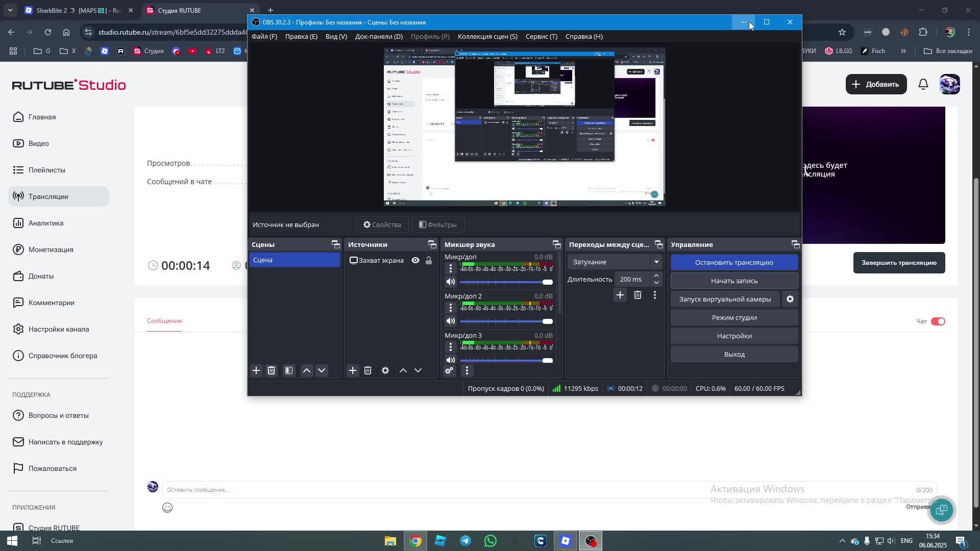Enable Режим студии in OBS
Screen dimensions: 980x551
(x=734, y=317)
